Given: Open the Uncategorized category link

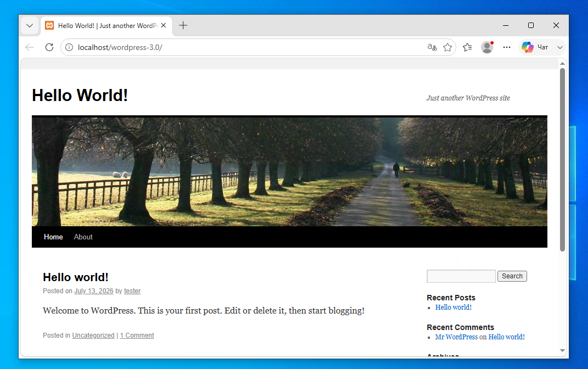Looking at the screenshot, I should pos(93,335).
